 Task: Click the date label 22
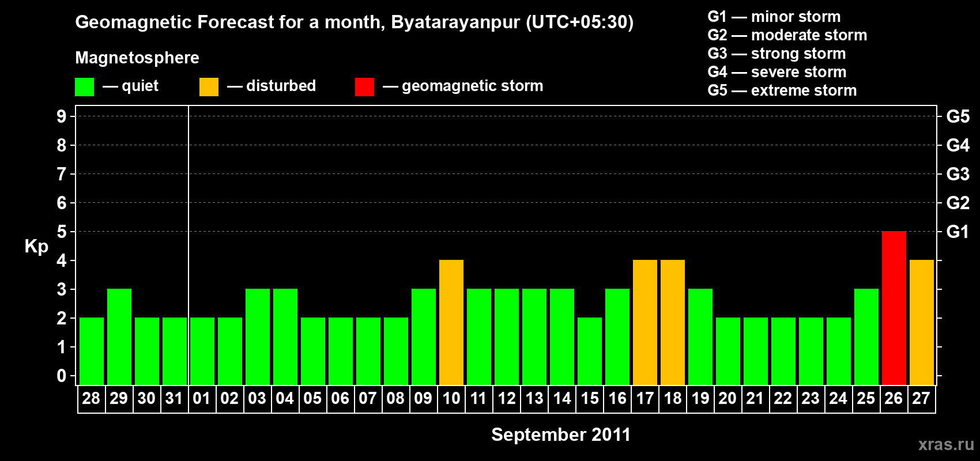tap(783, 399)
